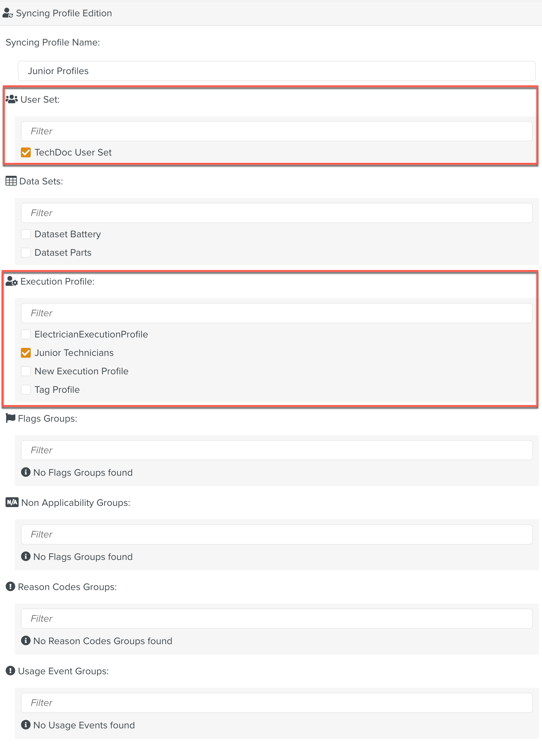Click the Usage Event Groups alert icon

coord(10,671)
